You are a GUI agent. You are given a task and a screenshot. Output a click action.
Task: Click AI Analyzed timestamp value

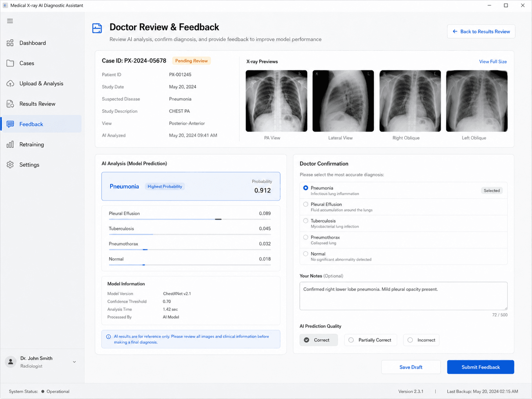click(193, 136)
